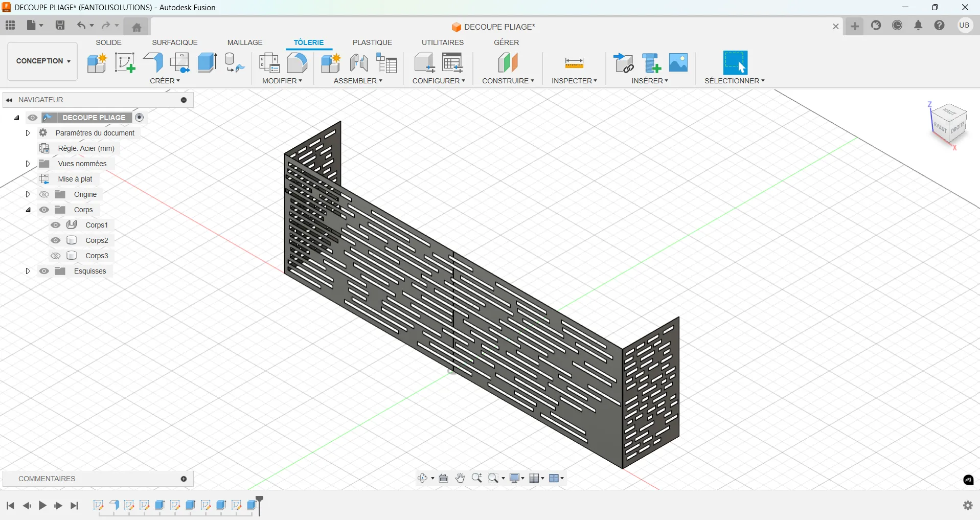
Task: Open the notifications bell icon
Action: pos(918,26)
